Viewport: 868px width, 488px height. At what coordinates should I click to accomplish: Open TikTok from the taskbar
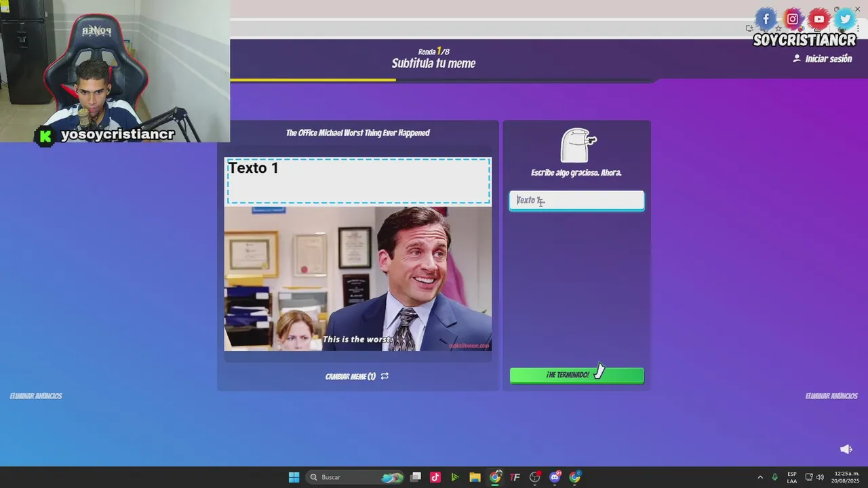[x=435, y=477]
